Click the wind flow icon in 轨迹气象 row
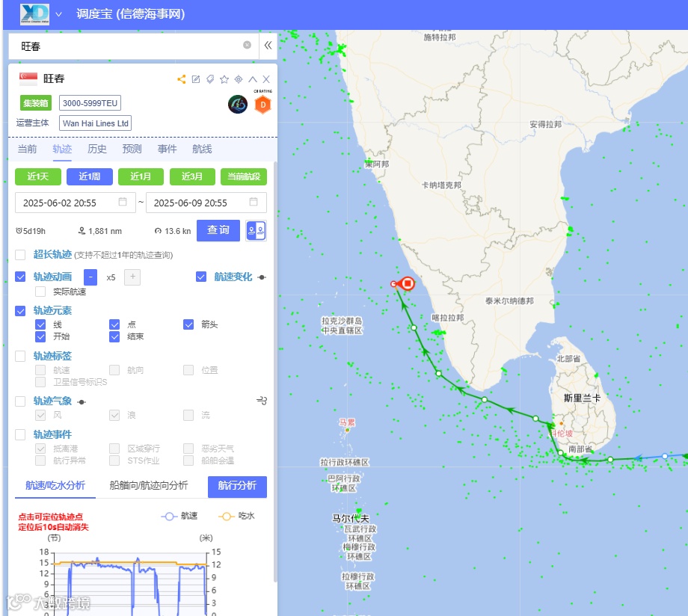688x616 pixels. point(262,401)
